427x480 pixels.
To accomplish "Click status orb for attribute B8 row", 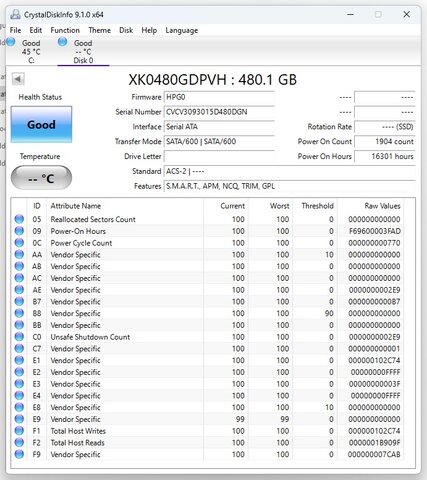I will point(19,313).
